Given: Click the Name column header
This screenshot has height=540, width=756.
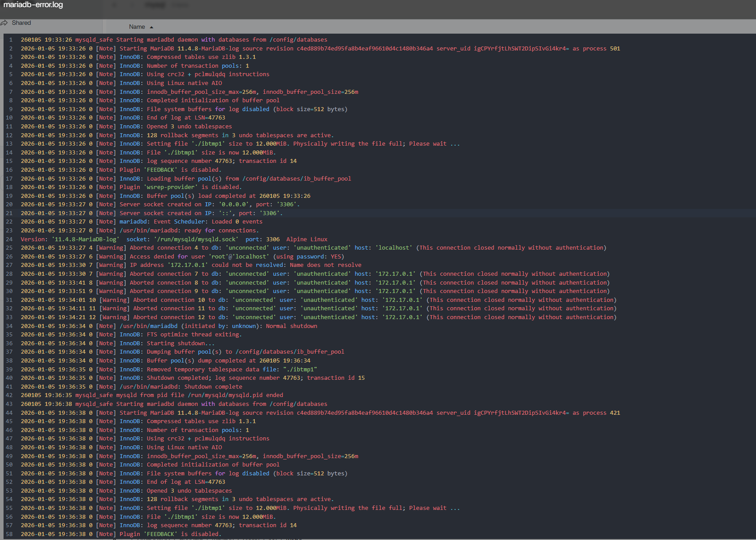Looking at the screenshot, I should point(137,27).
